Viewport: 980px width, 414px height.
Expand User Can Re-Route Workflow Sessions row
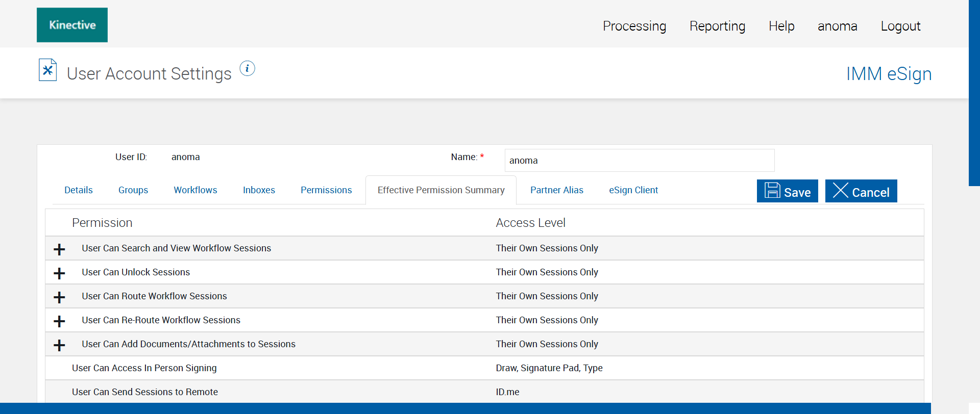pyautogui.click(x=59, y=321)
